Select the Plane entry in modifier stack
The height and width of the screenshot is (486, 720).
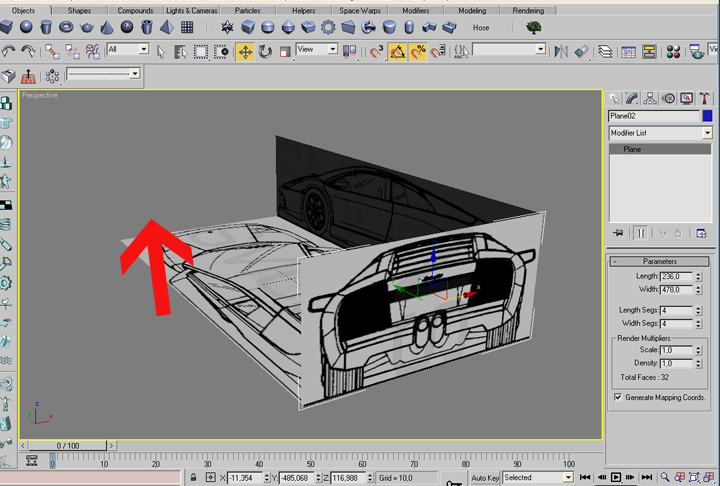coord(660,149)
